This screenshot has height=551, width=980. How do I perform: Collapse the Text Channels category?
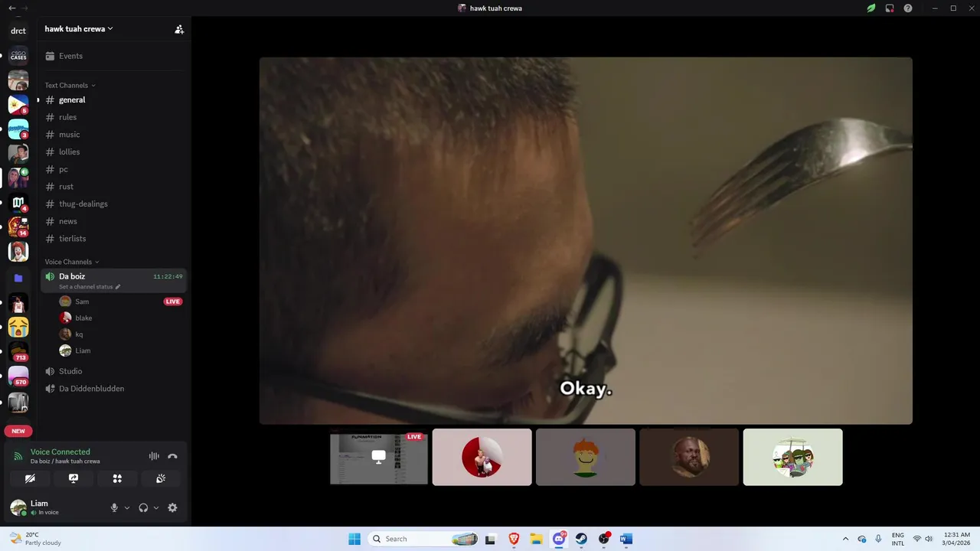(x=70, y=85)
